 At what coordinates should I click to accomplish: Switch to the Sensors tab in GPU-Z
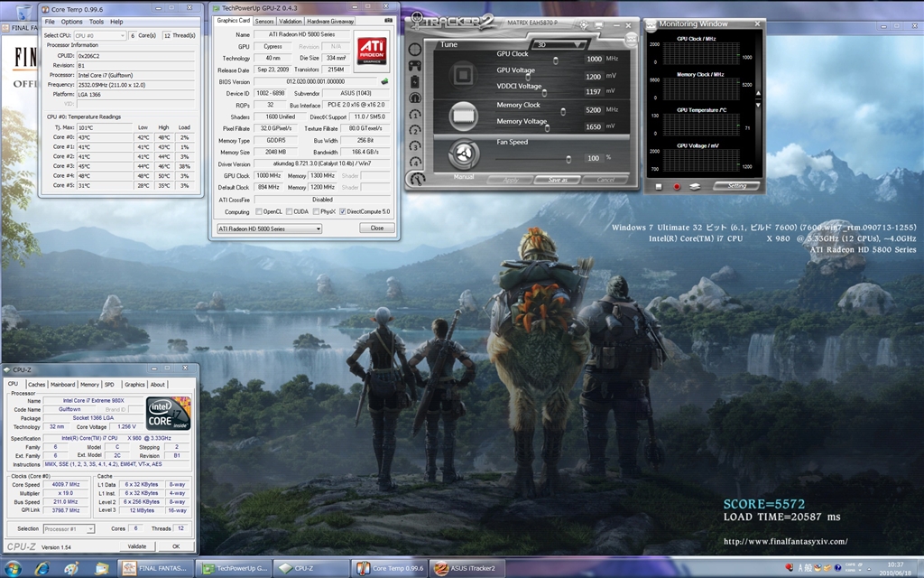click(264, 20)
